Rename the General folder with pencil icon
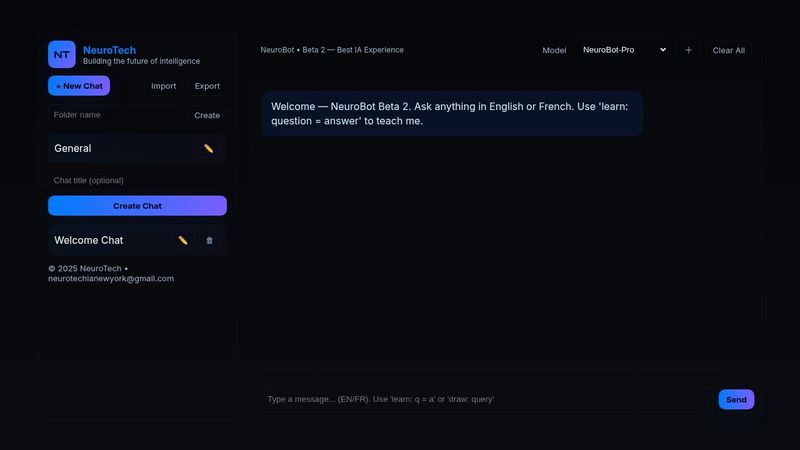 208,148
